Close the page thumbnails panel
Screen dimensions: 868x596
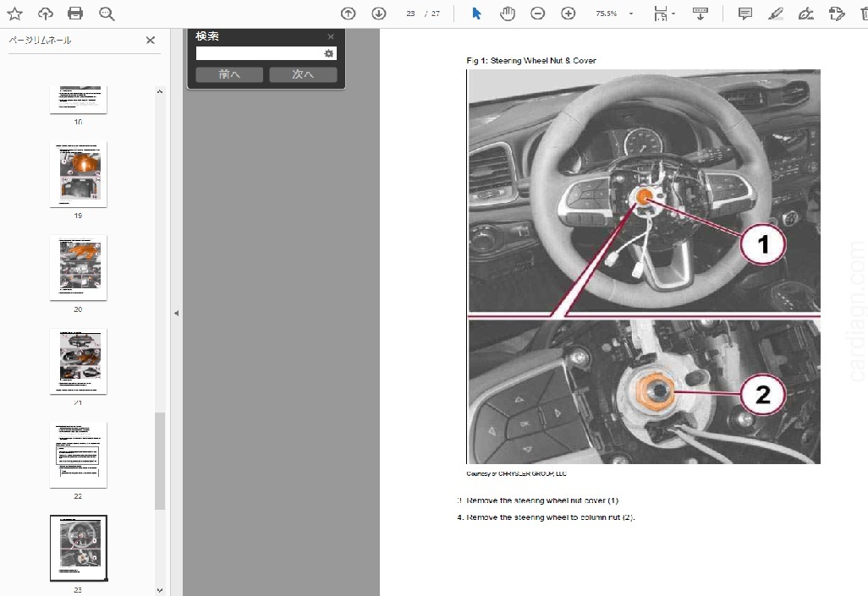point(150,40)
